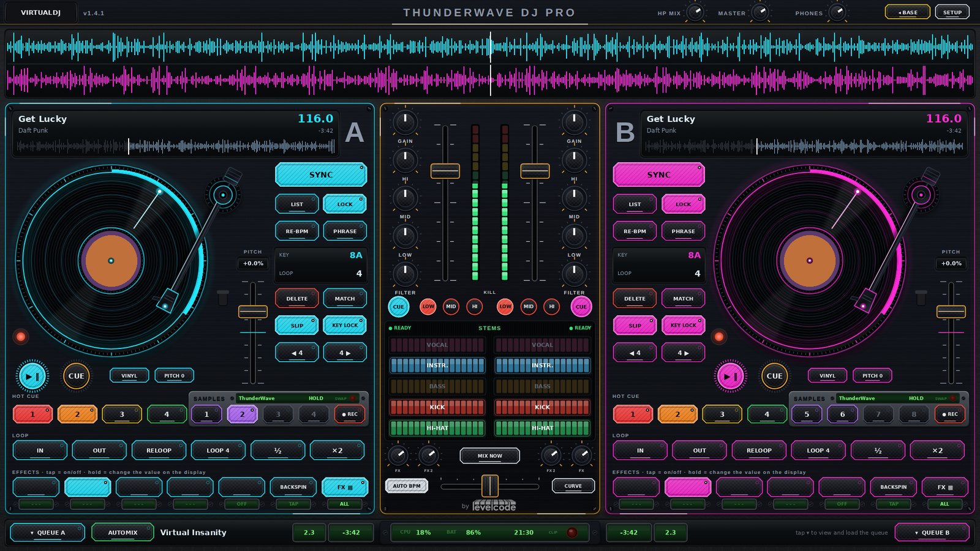This screenshot has width=980, height=551.
Task: Open the FX panel on deck A
Action: (345, 487)
